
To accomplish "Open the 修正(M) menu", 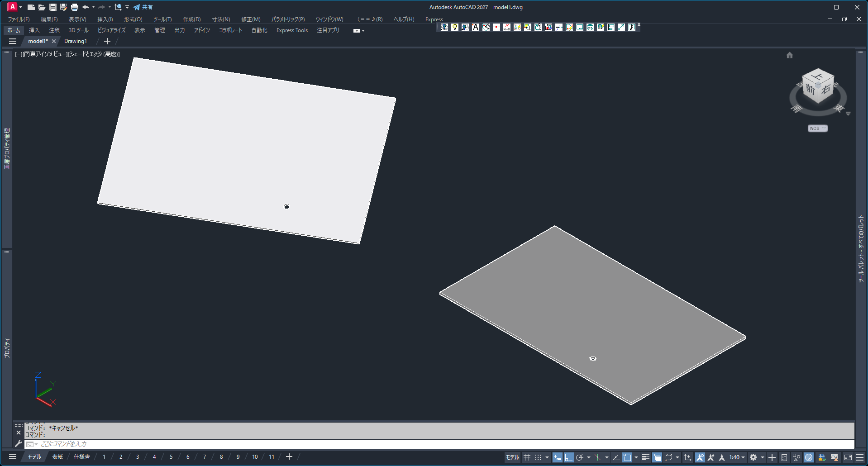I will [x=251, y=19].
